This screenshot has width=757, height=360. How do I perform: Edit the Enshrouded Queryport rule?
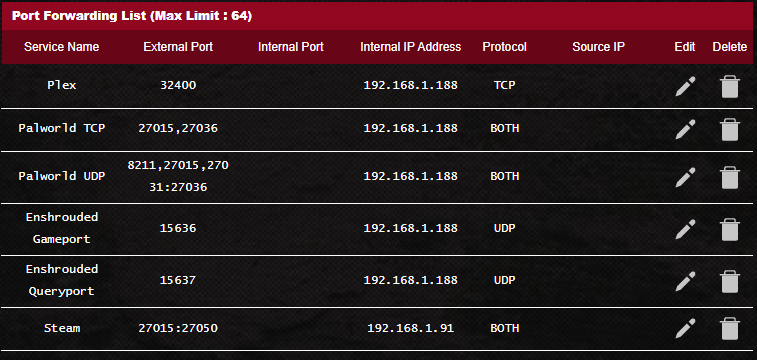(x=685, y=281)
